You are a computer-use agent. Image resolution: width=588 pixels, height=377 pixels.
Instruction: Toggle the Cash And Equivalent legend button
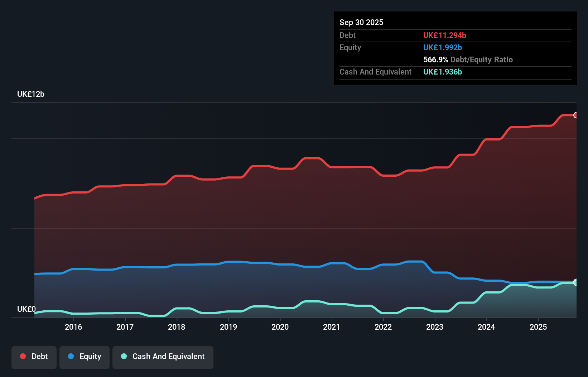pyautogui.click(x=163, y=357)
